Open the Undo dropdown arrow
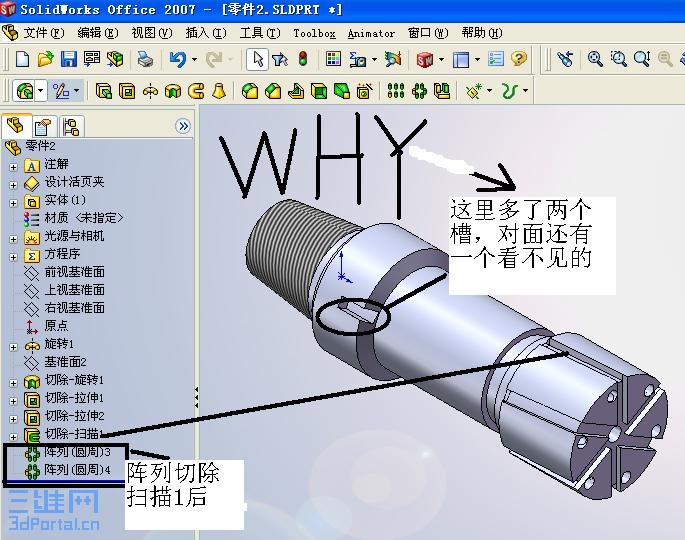The height and width of the screenshot is (540, 685). [194, 59]
